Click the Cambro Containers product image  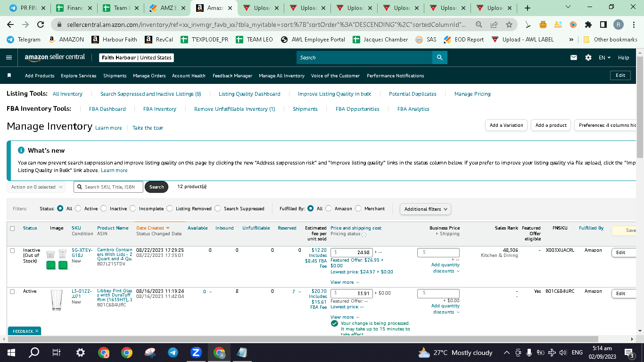point(57,260)
